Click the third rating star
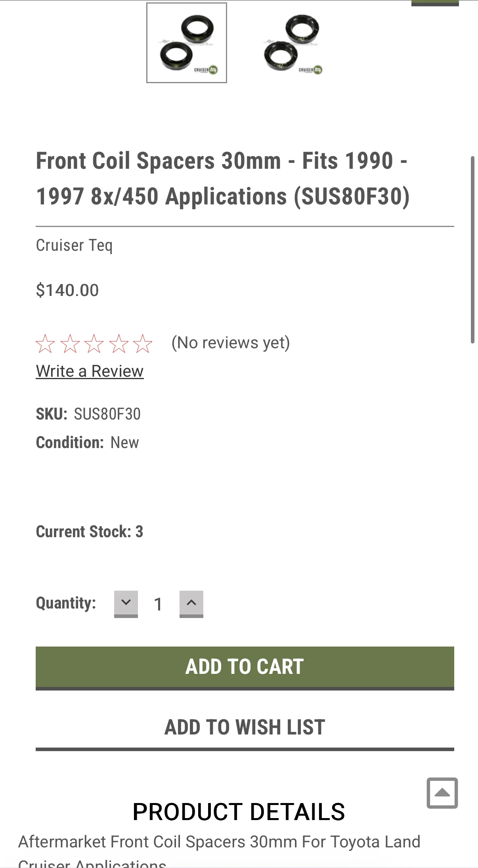 (x=94, y=343)
